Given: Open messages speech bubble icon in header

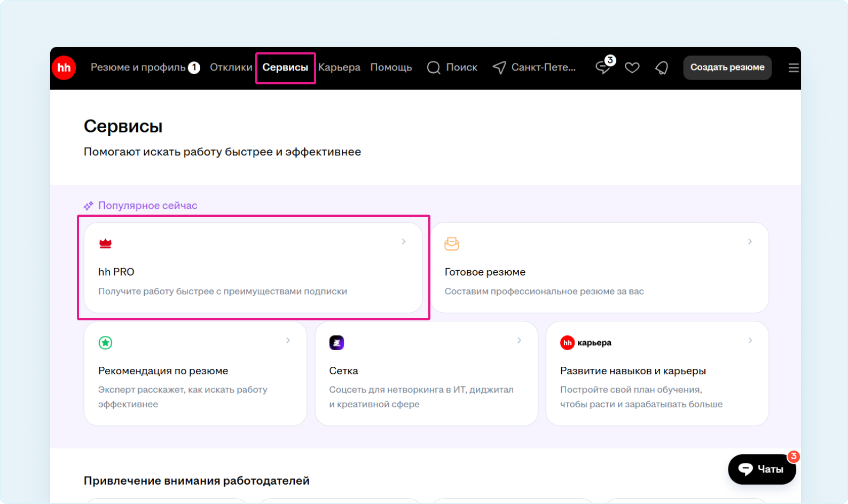Looking at the screenshot, I should pyautogui.click(x=603, y=67).
